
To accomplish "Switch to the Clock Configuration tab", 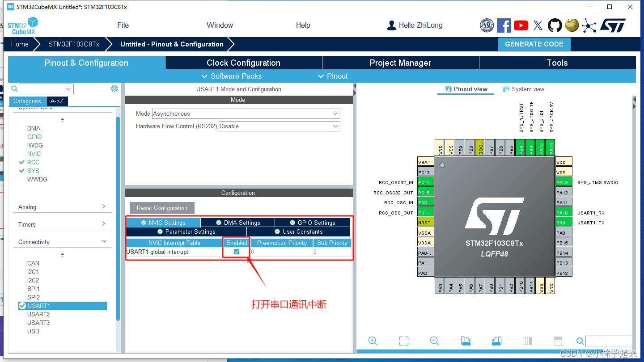I will pyautogui.click(x=244, y=63).
